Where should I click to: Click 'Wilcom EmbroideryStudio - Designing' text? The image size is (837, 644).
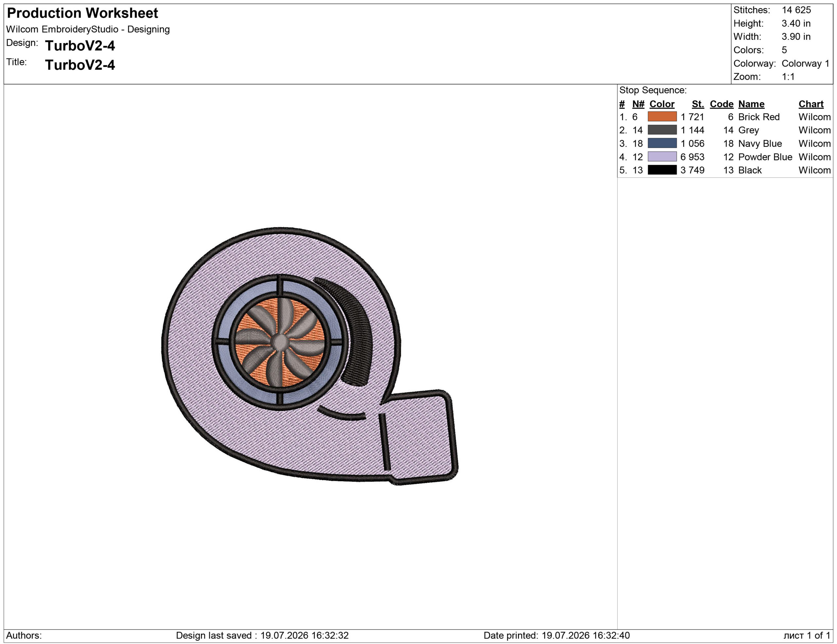[88, 29]
